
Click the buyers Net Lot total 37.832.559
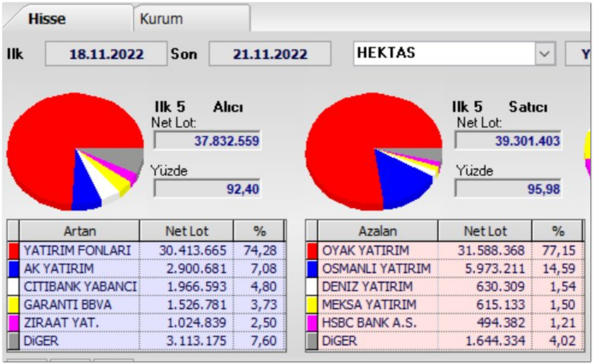point(207,140)
